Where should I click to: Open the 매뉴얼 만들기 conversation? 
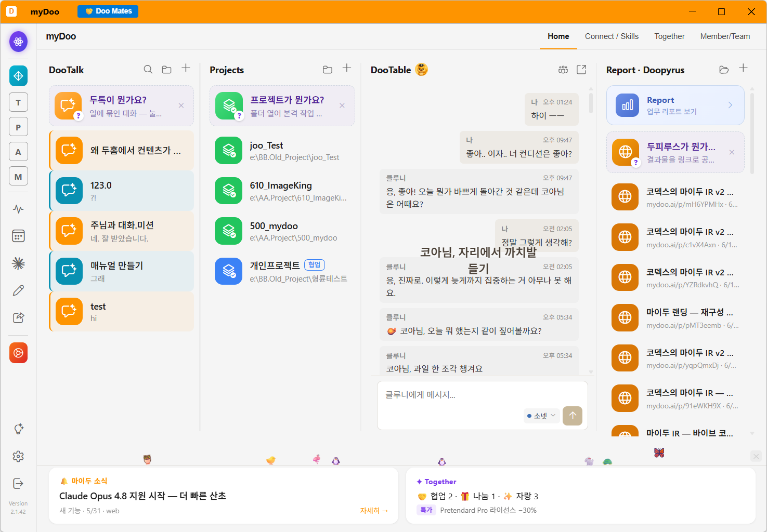click(122, 271)
